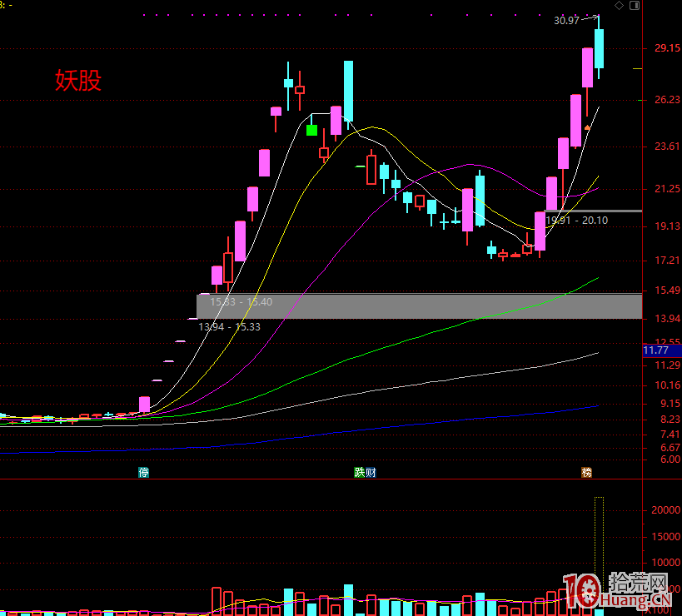Click the 20000 volume axis label
Viewport: 682px width, 616px height.
[x=665, y=510]
